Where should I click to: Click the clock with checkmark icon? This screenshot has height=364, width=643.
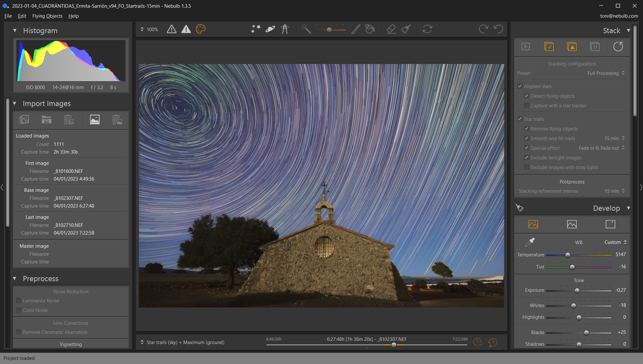(478, 342)
